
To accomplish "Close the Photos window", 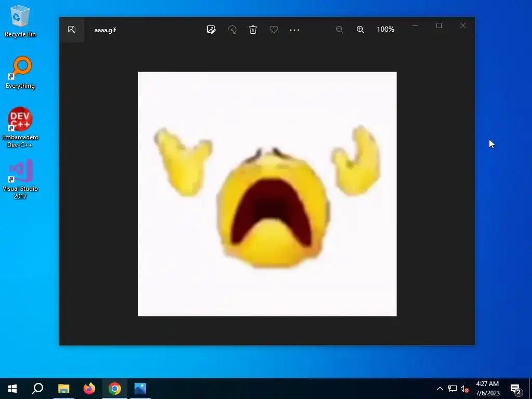I will point(463,26).
